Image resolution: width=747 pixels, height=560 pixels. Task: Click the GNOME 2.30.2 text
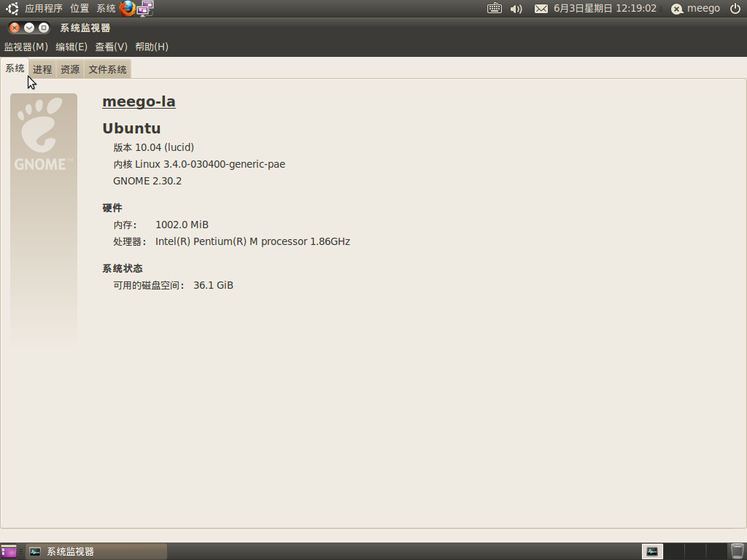147,181
